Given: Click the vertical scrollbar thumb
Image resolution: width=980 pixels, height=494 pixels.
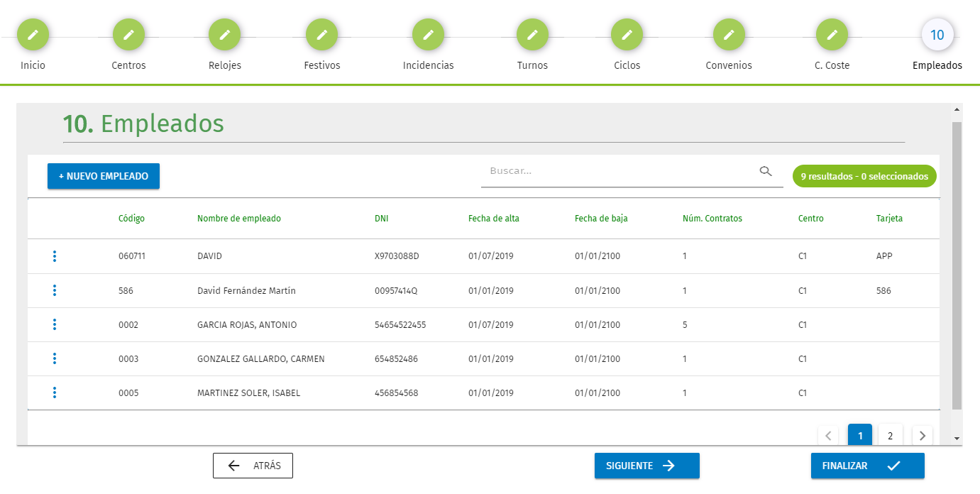Looking at the screenshot, I should (957, 265).
